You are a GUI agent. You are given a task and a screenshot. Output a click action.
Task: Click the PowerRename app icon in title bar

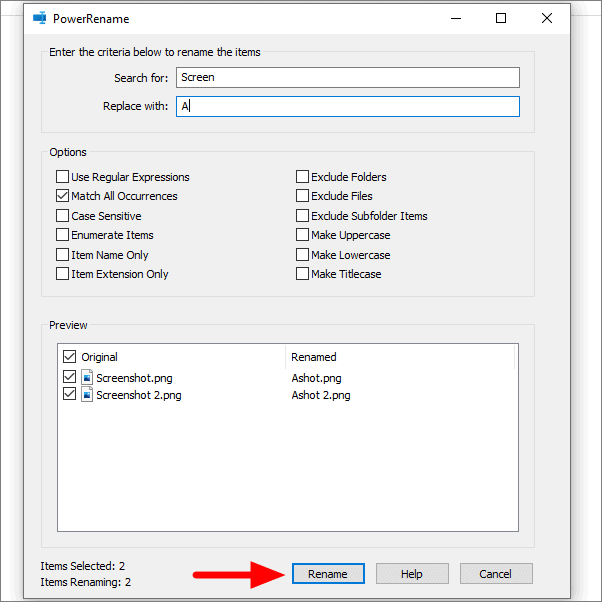click(40, 18)
